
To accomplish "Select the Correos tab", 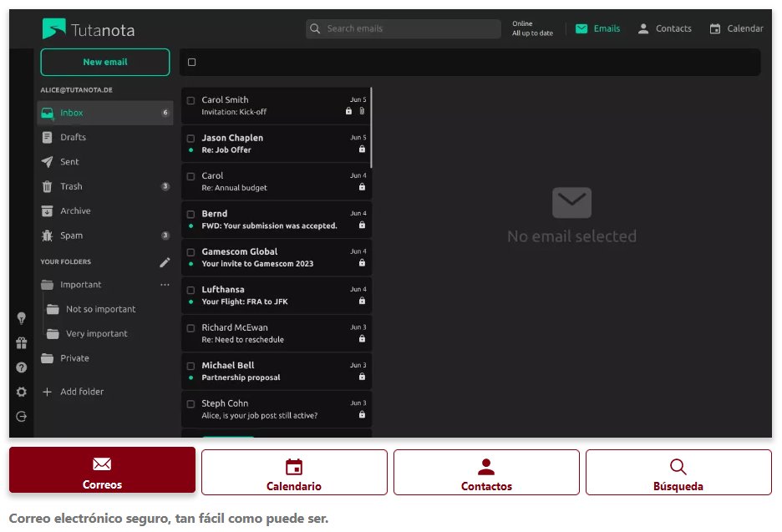I will click(102, 469).
